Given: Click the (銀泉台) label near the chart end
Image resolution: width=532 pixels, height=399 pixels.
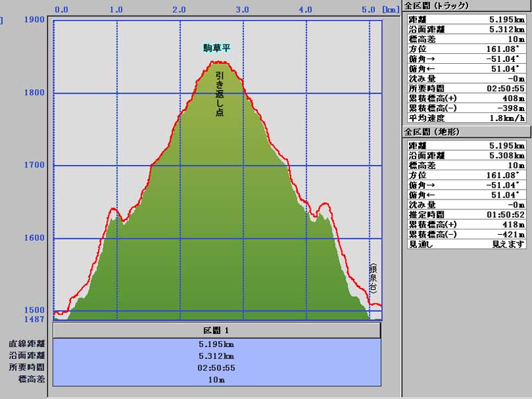Looking at the screenshot, I should pos(373,279).
